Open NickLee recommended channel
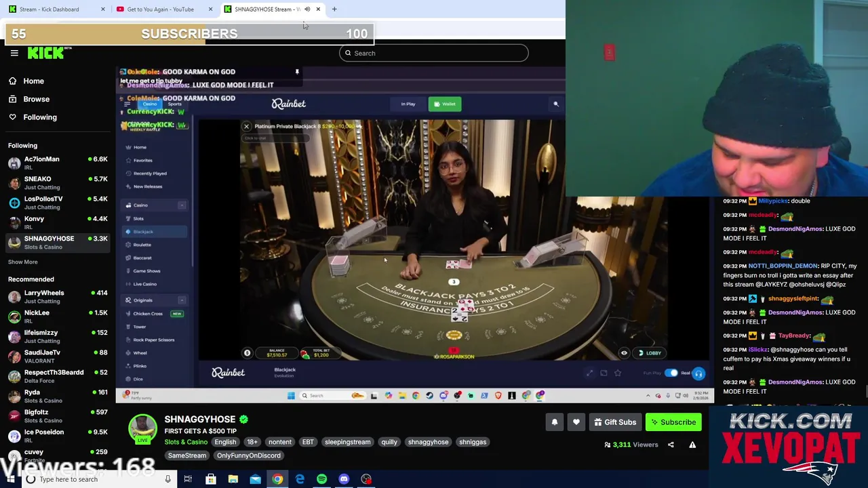 tap(57, 317)
